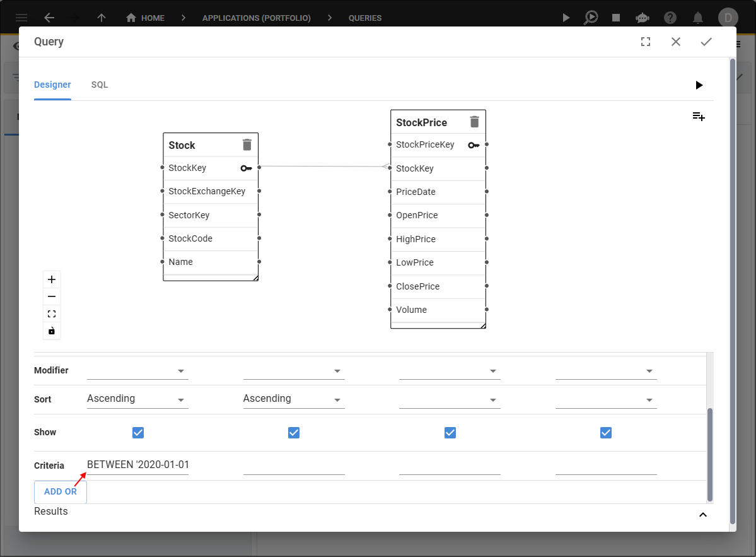Screen dimensions: 756x557
Task: Close the Query dialog with X
Action: [676, 42]
